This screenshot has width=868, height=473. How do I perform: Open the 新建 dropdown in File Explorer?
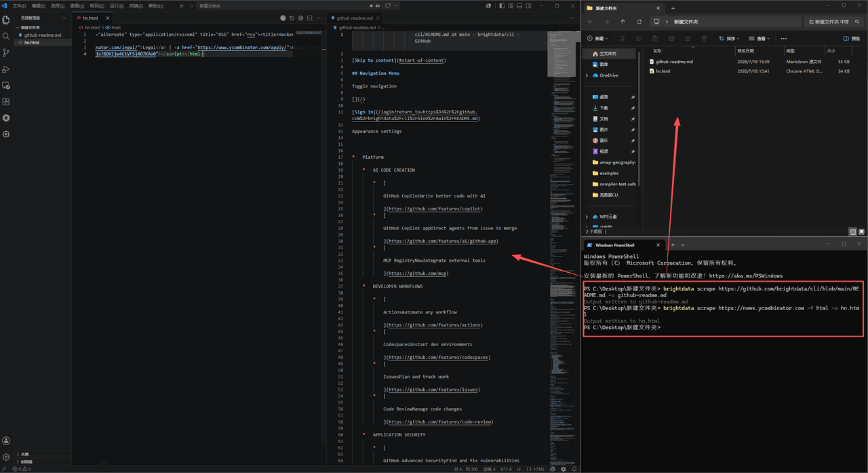pos(597,39)
